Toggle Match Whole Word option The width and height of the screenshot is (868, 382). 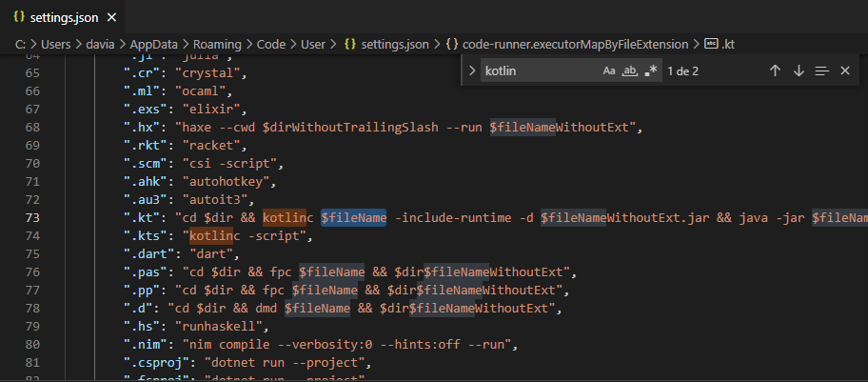tap(630, 70)
